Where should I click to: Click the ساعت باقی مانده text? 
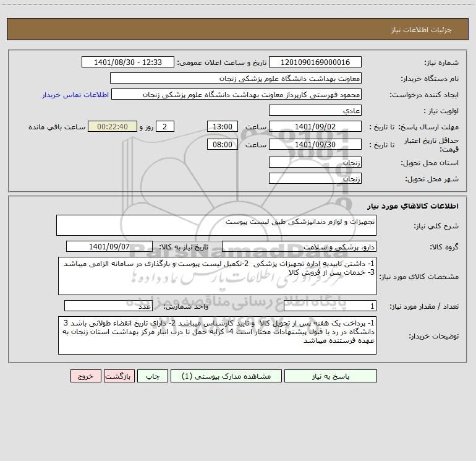[57, 127]
